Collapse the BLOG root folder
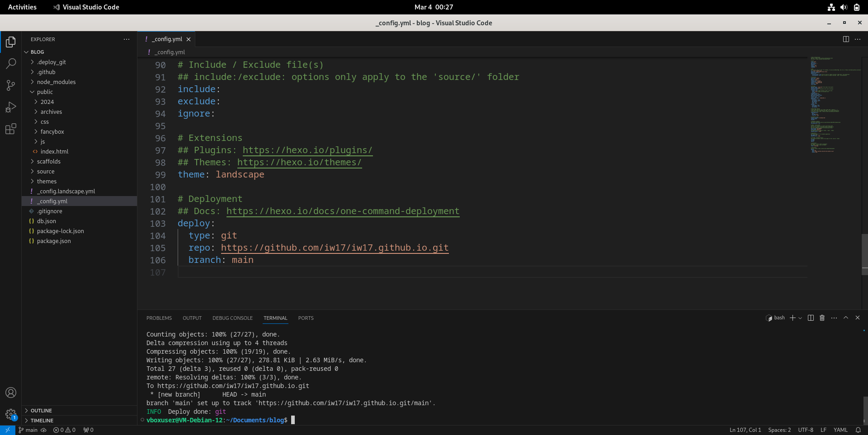The width and height of the screenshot is (868, 435). coord(79,52)
